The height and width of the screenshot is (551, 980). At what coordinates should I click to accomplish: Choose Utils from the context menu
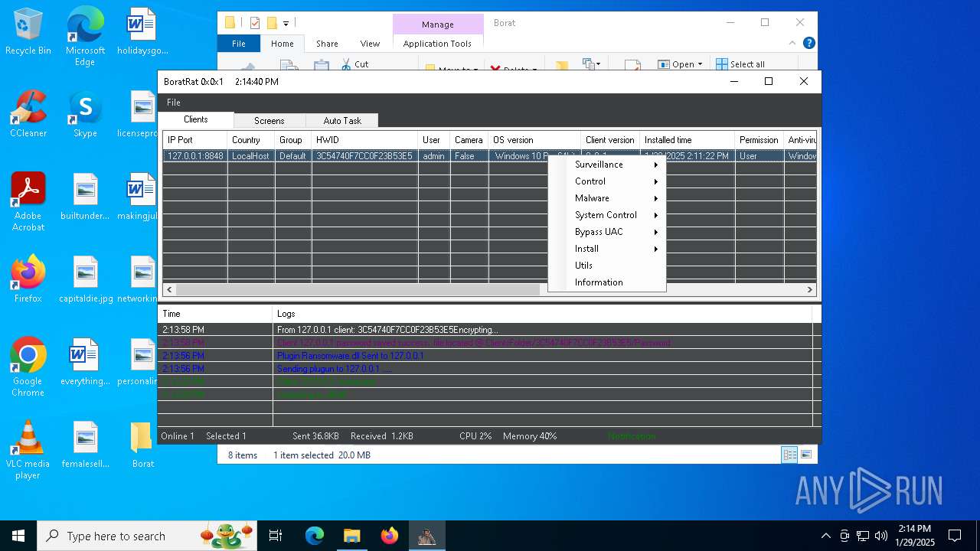coord(607,266)
